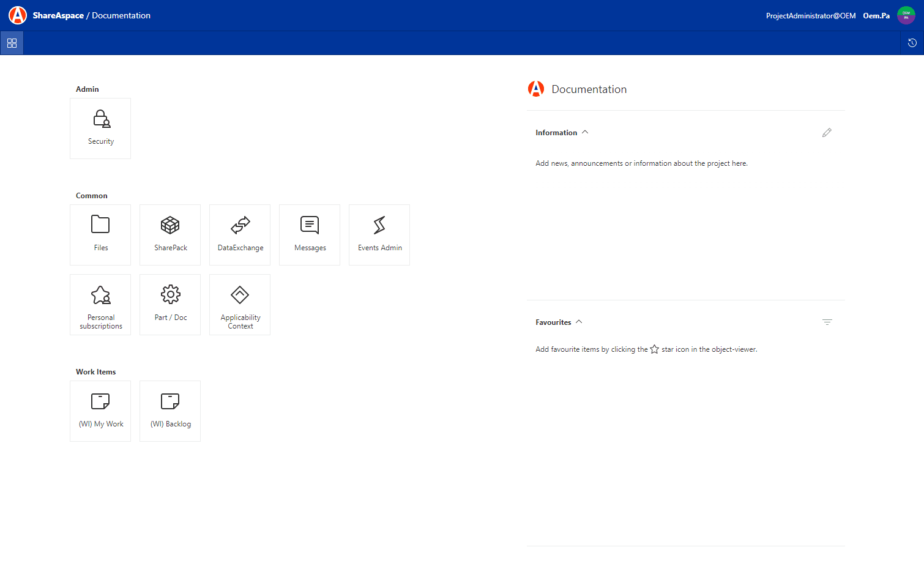This screenshot has height=580, width=924.
Task: Open the (WI) My Work tile
Action: (x=100, y=411)
